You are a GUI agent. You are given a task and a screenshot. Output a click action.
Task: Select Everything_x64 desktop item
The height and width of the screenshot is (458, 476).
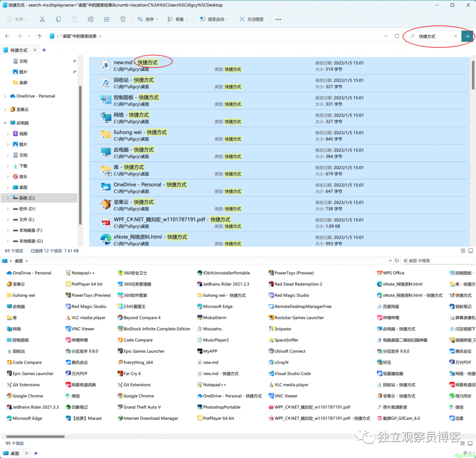click(x=135, y=362)
